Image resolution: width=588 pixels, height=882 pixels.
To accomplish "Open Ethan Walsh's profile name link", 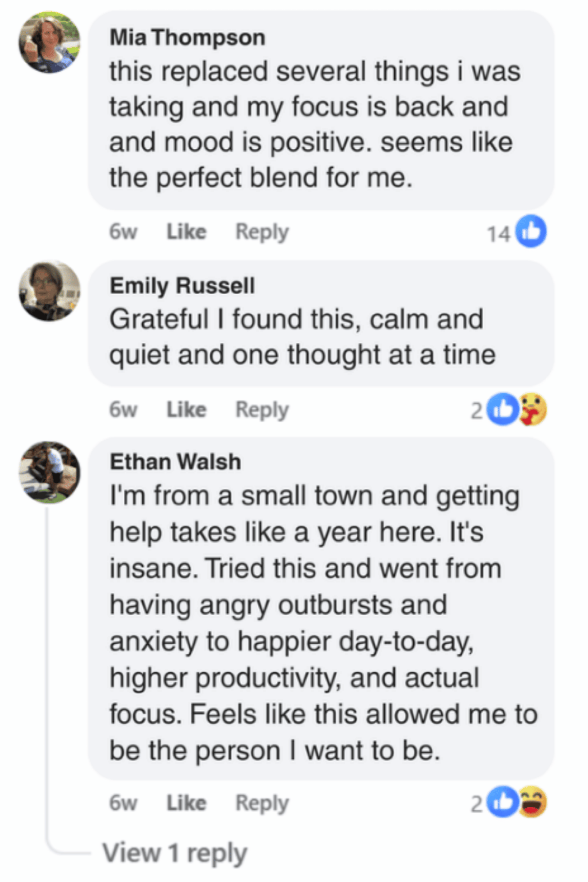I will 175,461.
